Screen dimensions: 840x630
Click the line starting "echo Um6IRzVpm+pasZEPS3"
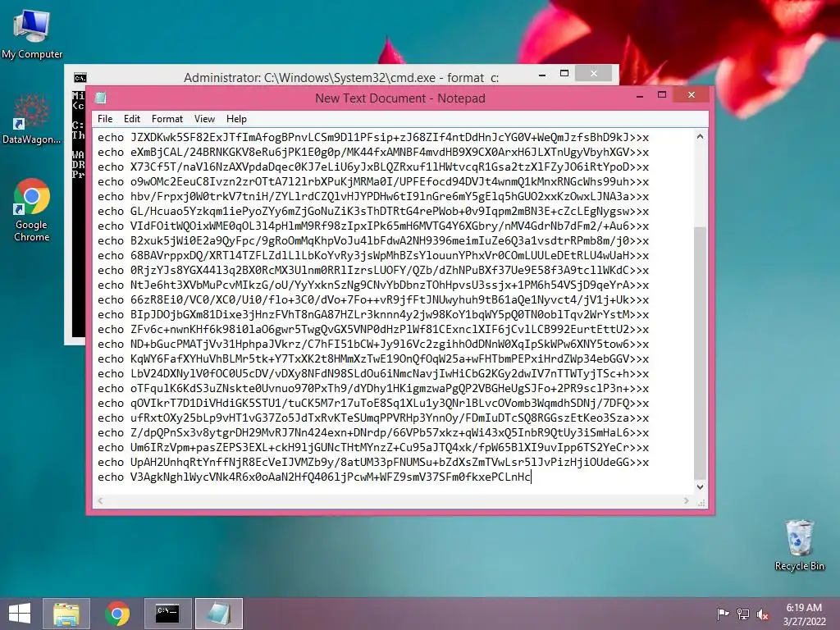373,447
